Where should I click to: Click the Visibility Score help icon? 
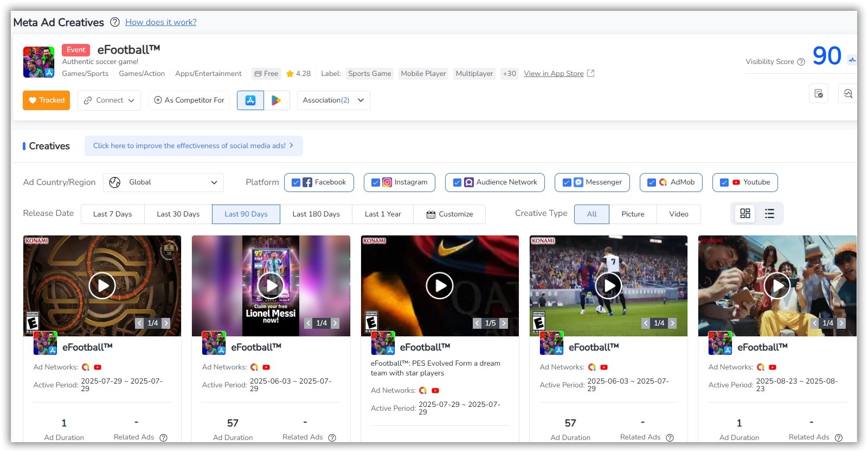point(801,62)
